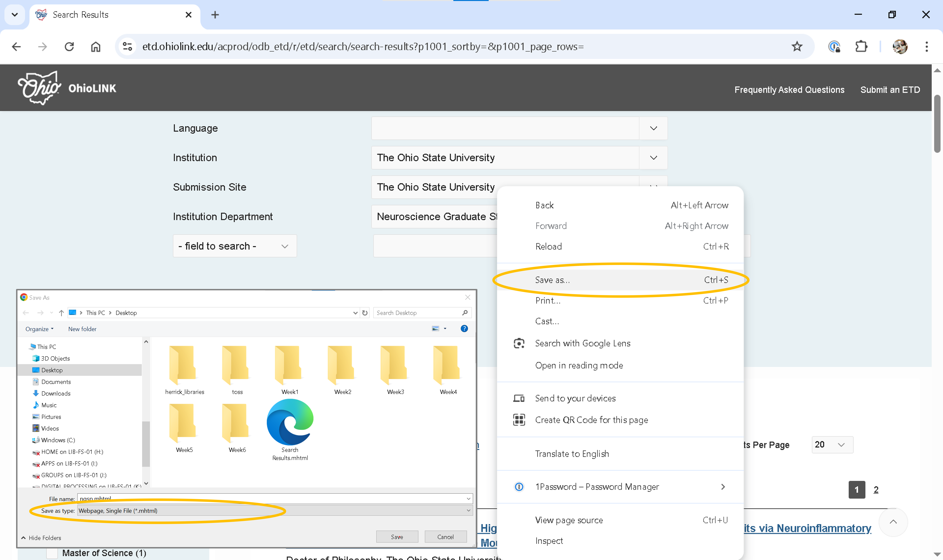Open Frequently Asked Questions

(789, 89)
